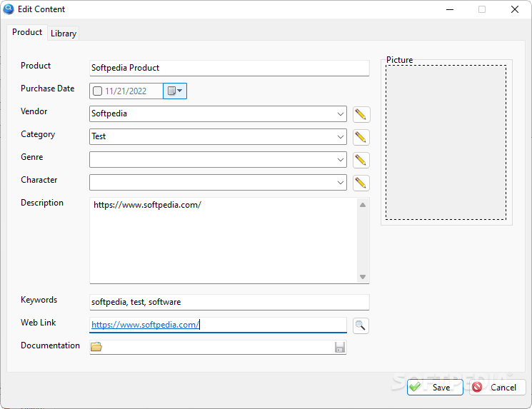Click the Save button
This screenshot has height=409, width=532.
tap(435, 387)
